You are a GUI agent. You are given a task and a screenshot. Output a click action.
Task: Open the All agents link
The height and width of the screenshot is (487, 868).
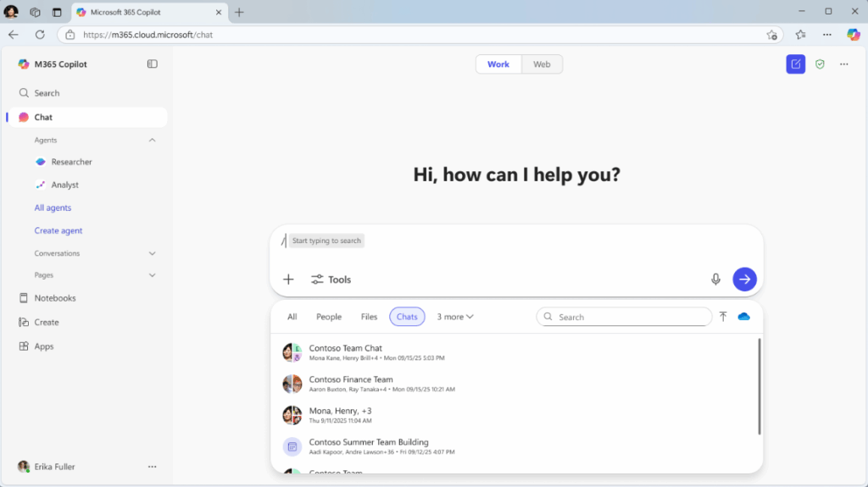(x=53, y=208)
